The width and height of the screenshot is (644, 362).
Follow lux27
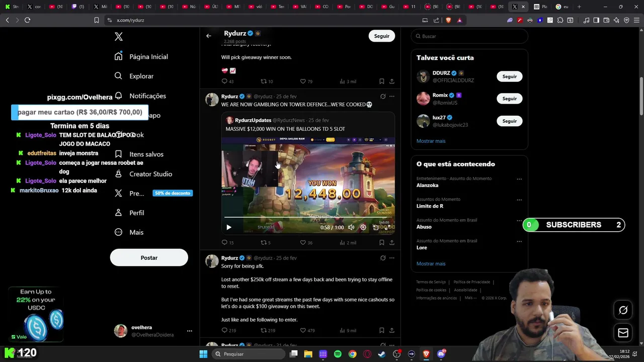coord(509,121)
